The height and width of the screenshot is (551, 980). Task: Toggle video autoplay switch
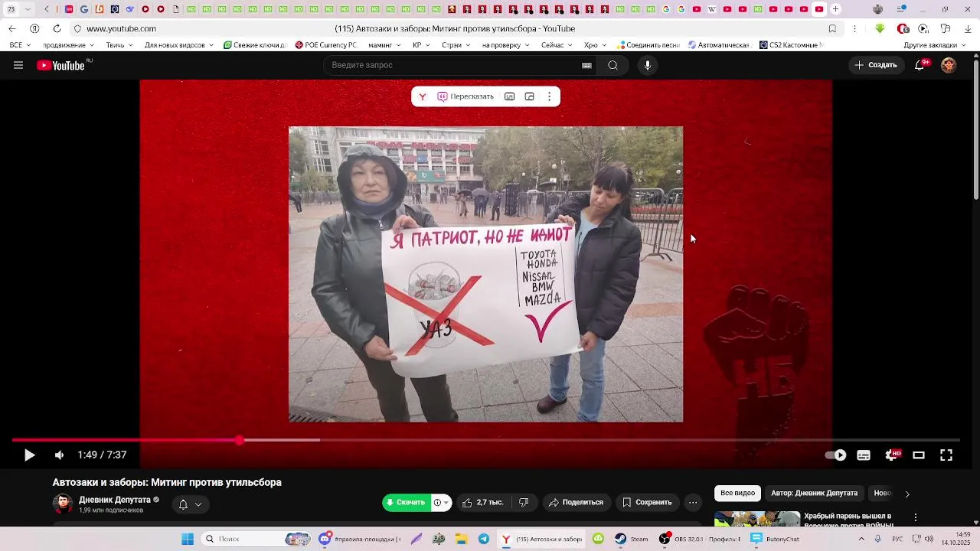click(x=835, y=455)
